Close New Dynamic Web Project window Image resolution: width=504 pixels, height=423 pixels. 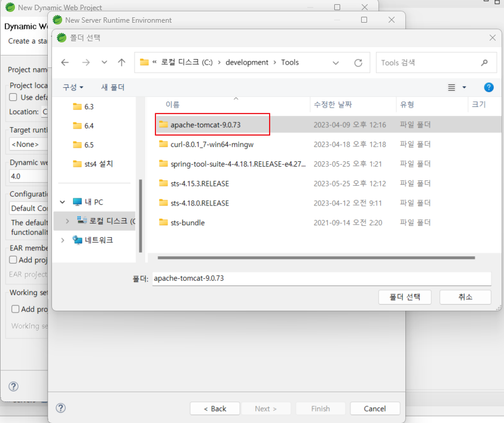[365, 7]
